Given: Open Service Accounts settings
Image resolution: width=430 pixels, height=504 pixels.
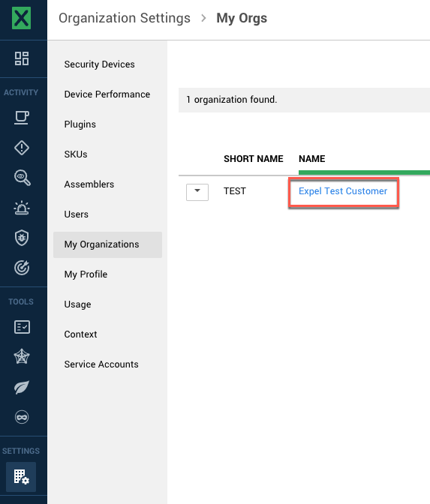Looking at the screenshot, I should 101,364.
